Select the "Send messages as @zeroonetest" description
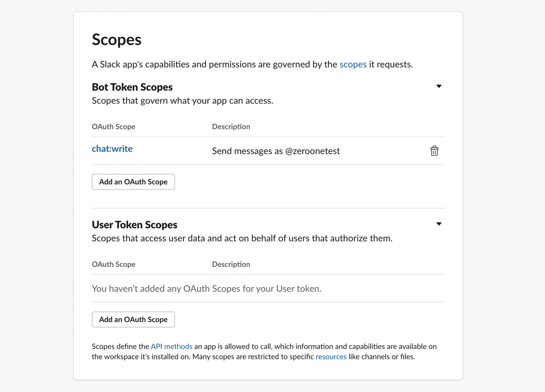This screenshot has height=392, width=545. (x=276, y=151)
